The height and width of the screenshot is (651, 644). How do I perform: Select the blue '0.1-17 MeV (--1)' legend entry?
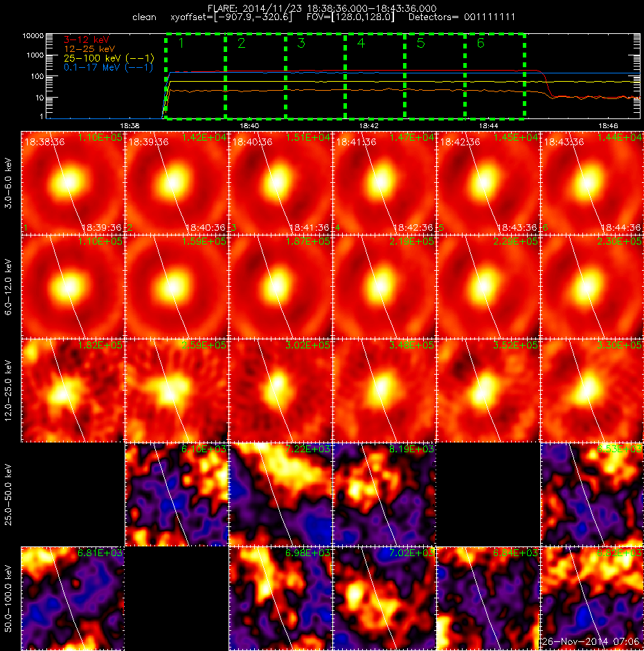108,67
